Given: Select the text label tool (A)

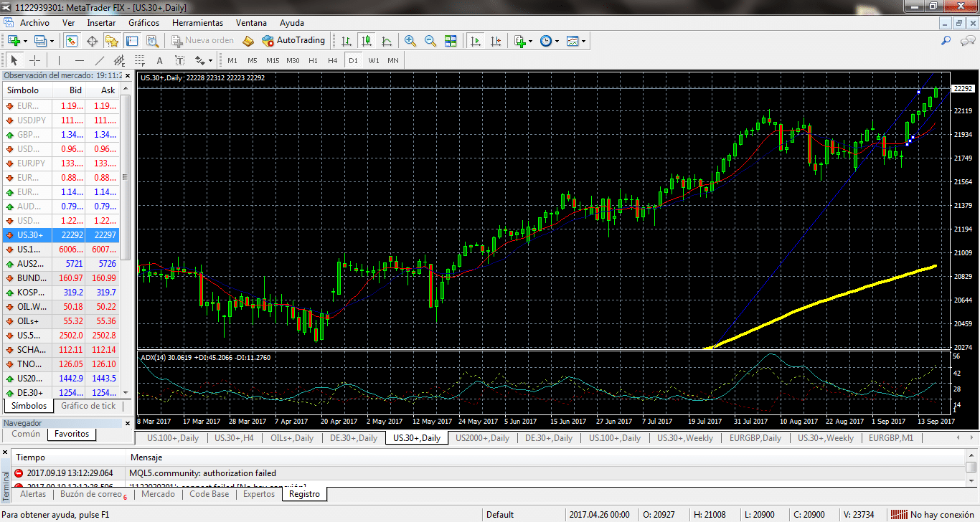Looking at the screenshot, I should pyautogui.click(x=159, y=60).
